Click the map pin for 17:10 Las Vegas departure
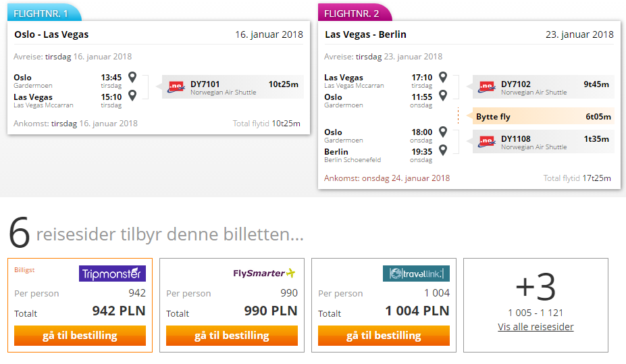This screenshot has height=364, width=626. coord(443,76)
